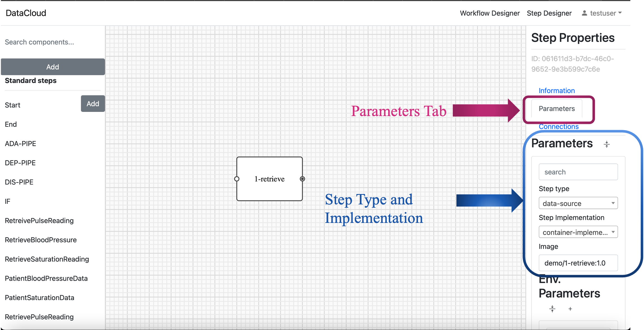This screenshot has height=330, width=644.
Task: Select the 1-retrieve step node
Action: click(x=270, y=179)
